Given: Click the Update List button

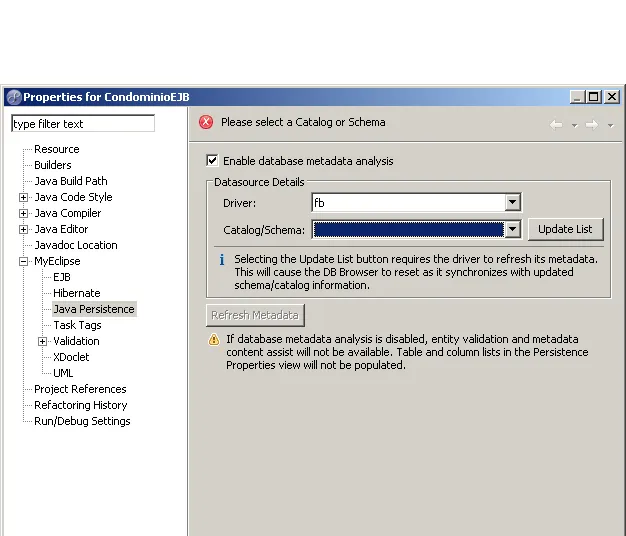Looking at the screenshot, I should 565,229.
